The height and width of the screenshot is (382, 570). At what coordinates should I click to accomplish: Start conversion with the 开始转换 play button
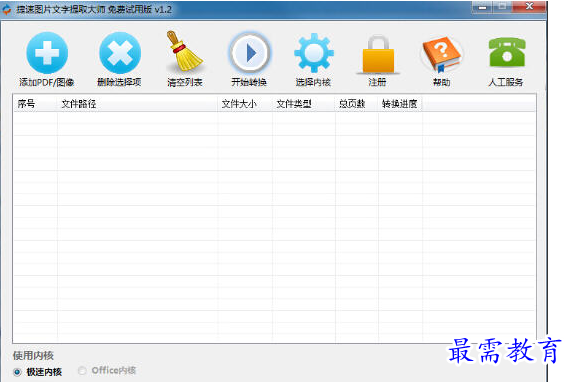pos(249,53)
